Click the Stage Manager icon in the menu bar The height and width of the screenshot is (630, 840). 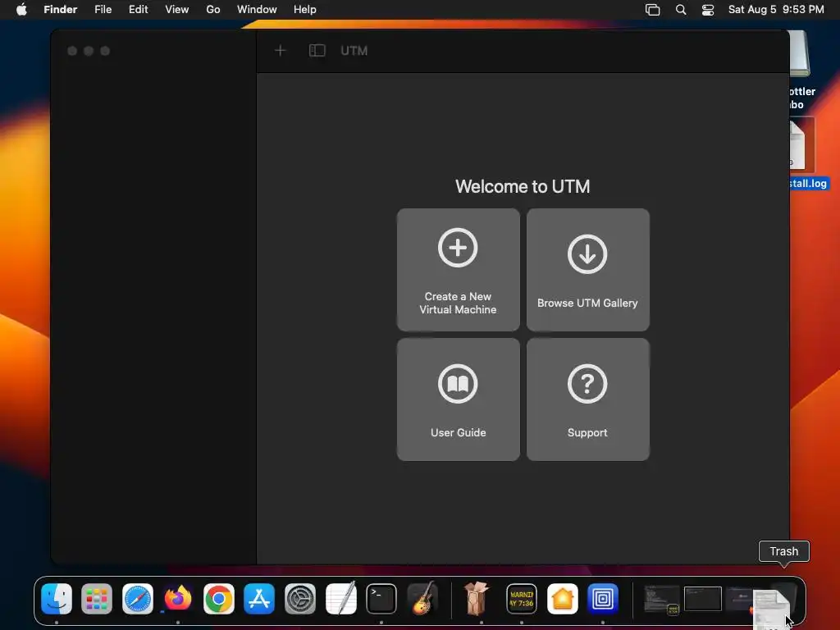pyautogui.click(x=652, y=10)
